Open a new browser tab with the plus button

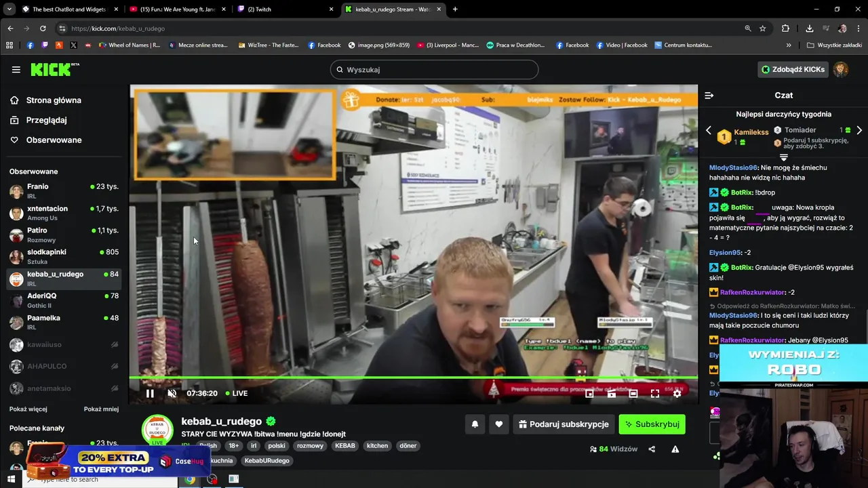[455, 9]
